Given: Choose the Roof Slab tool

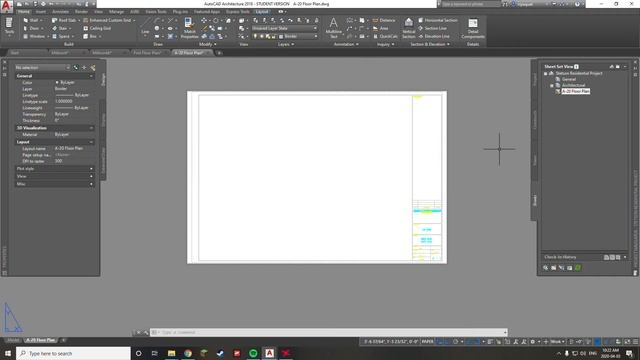Looking at the screenshot, I should point(65,20).
